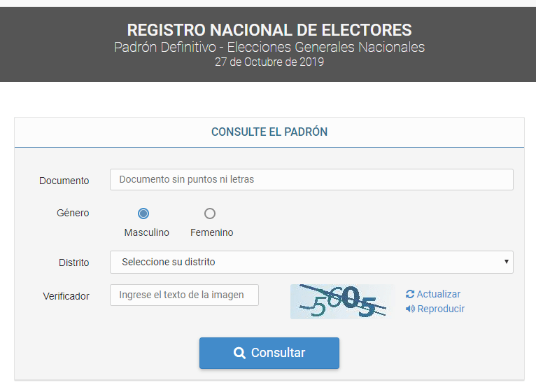The image size is (536, 392).
Task: Click the 'CONSULTE EL PADRÓN' panel heading
Action: coord(269,132)
